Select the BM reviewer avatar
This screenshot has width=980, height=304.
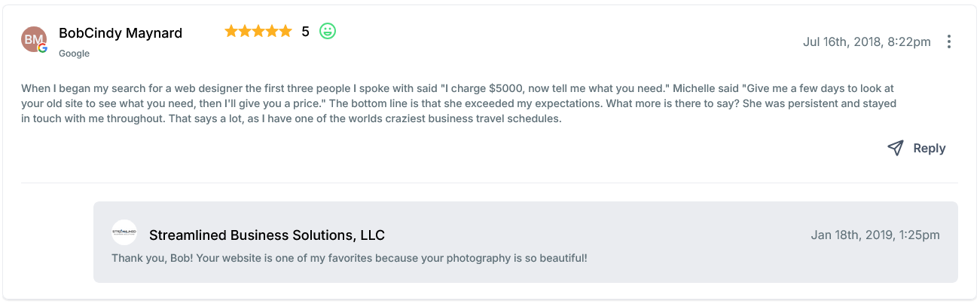33,39
